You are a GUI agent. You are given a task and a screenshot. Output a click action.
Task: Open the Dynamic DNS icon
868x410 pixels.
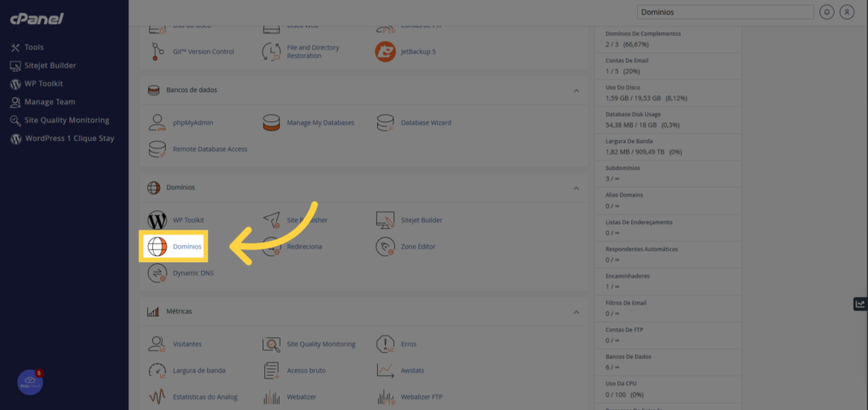tap(157, 273)
